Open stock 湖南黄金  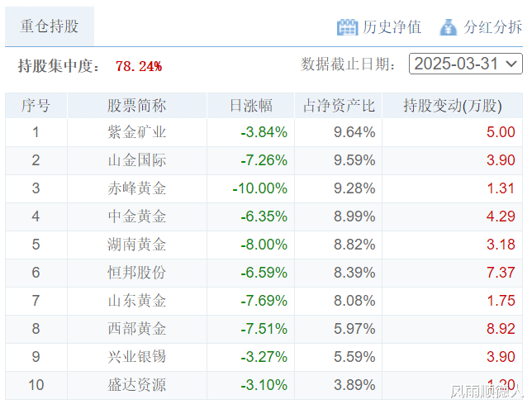[137, 245]
